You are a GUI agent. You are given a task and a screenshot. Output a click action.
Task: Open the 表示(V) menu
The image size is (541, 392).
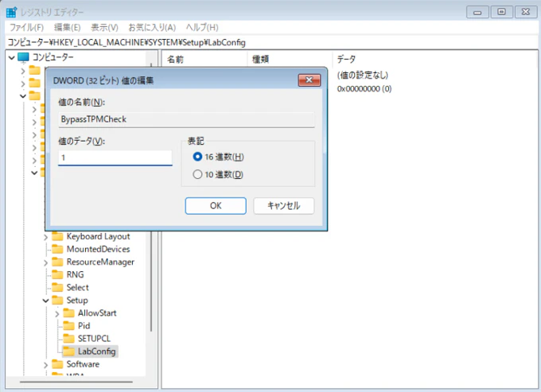coord(104,27)
